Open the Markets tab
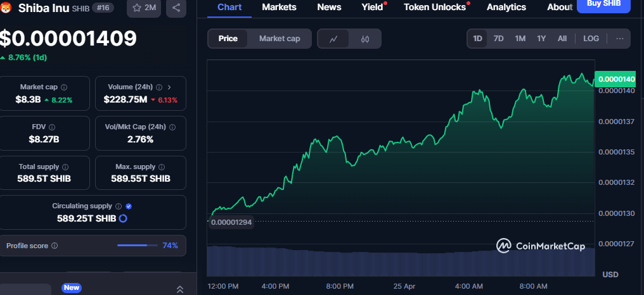 tap(279, 7)
